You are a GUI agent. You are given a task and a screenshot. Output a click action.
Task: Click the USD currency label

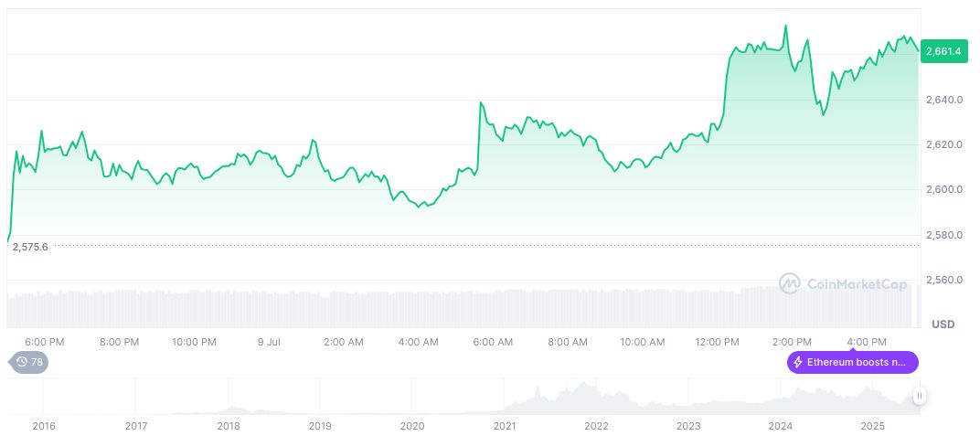pyautogui.click(x=943, y=324)
